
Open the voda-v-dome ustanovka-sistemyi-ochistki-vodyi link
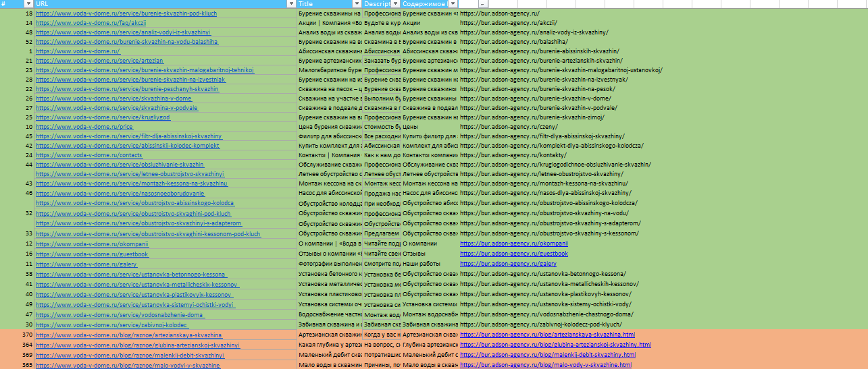click(136, 304)
